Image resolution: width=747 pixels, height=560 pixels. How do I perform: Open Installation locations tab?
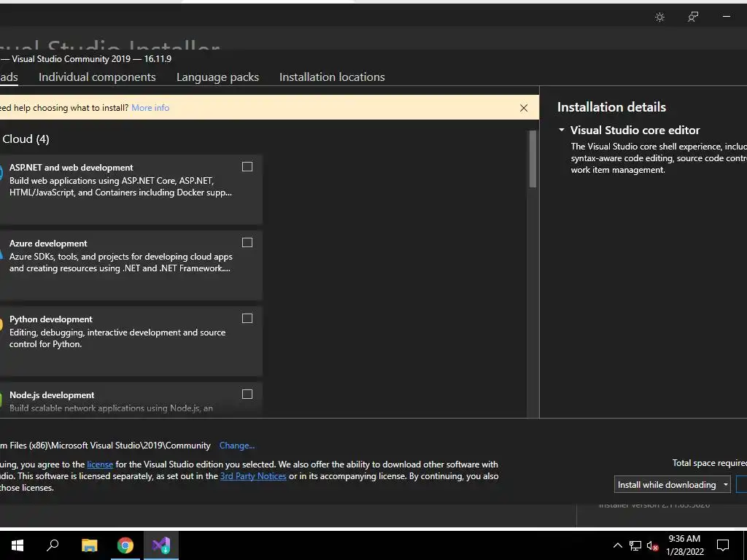point(332,77)
